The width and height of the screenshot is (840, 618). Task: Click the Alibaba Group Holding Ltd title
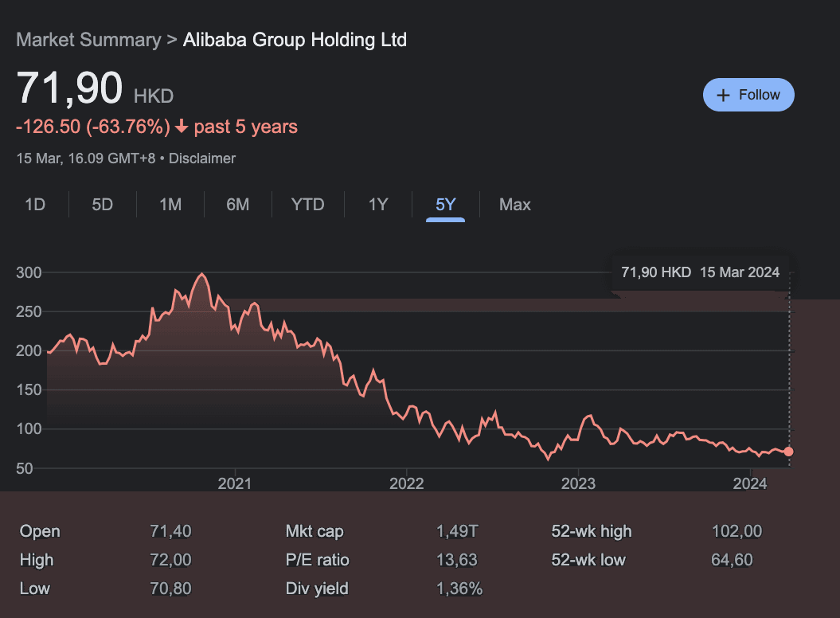[295, 40]
